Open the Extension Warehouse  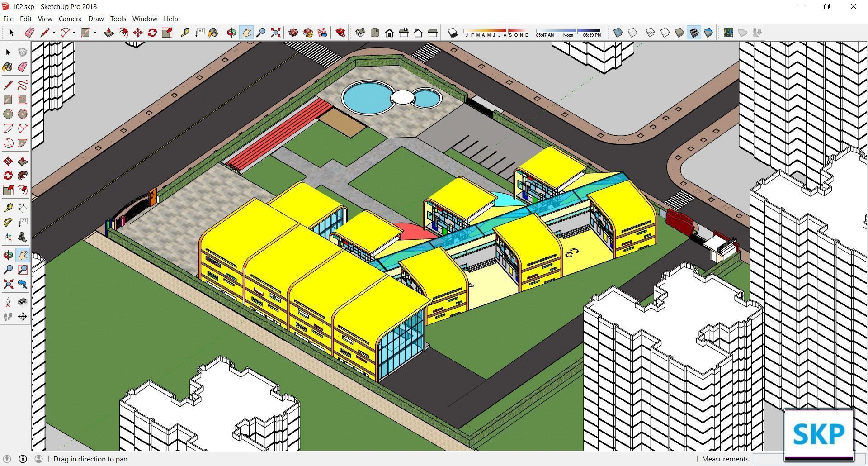click(308, 33)
